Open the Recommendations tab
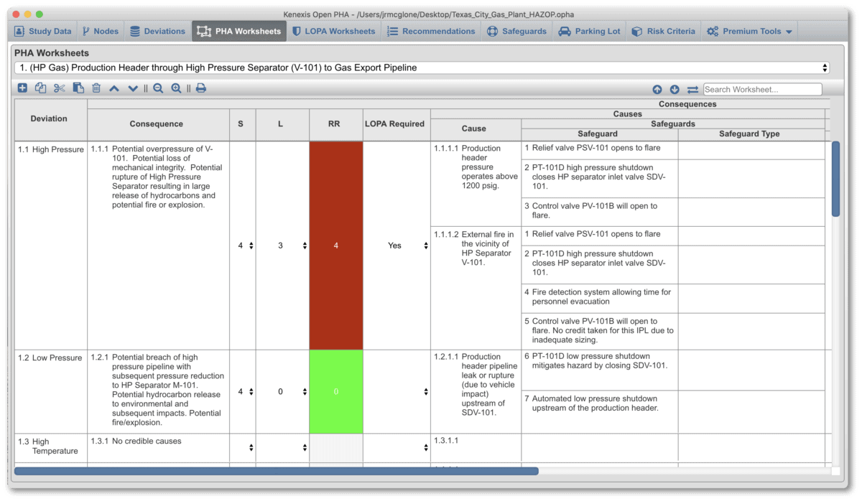The image size is (862, 504). [x=431, y=32]
